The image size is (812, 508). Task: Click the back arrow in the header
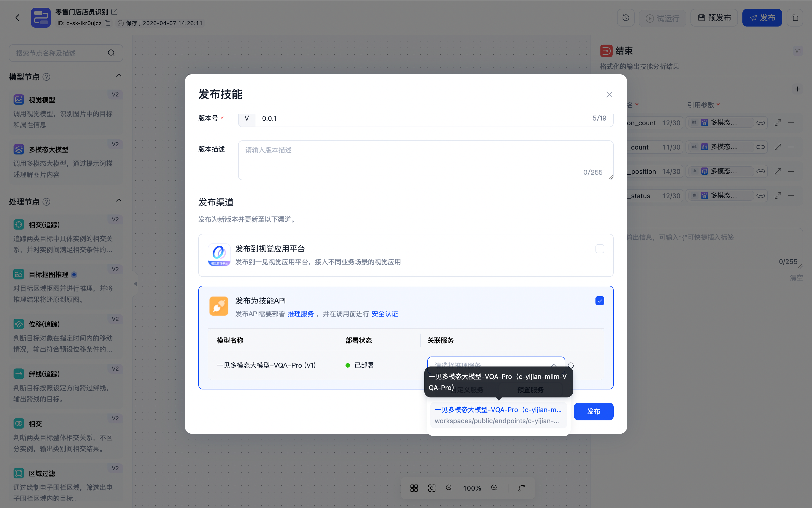(x=17, y=17)
